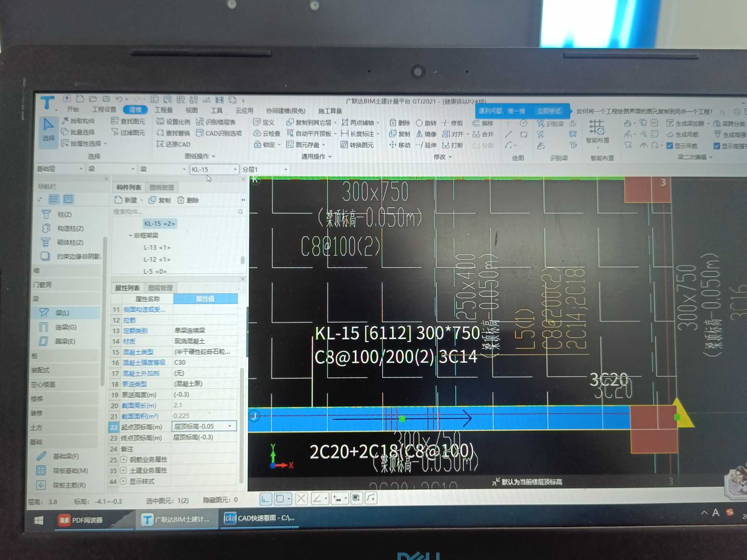The height and width of the screenshot is (560, 747).
Task: Open 工程设置 tab
Action: click(x=104, y=110)
